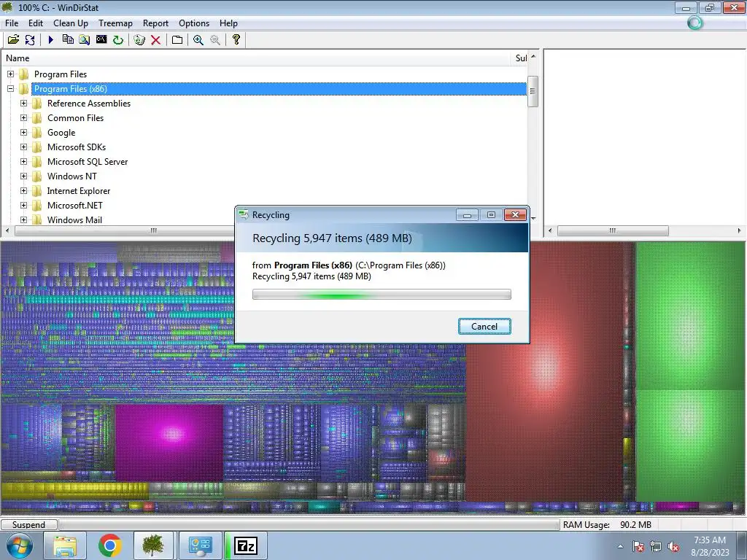Expand the Reference Assemblies node
This screenshot has height=560, width=747.
pos(23,104)
